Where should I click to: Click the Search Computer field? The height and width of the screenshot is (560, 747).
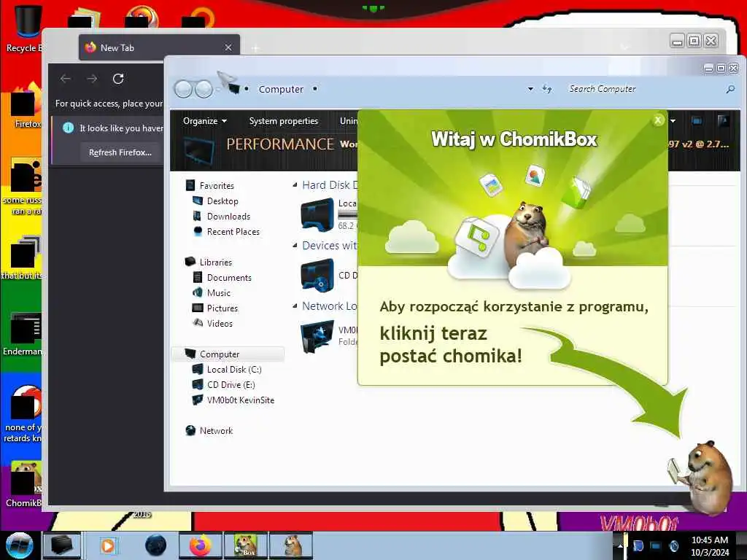tap(643, 89)
